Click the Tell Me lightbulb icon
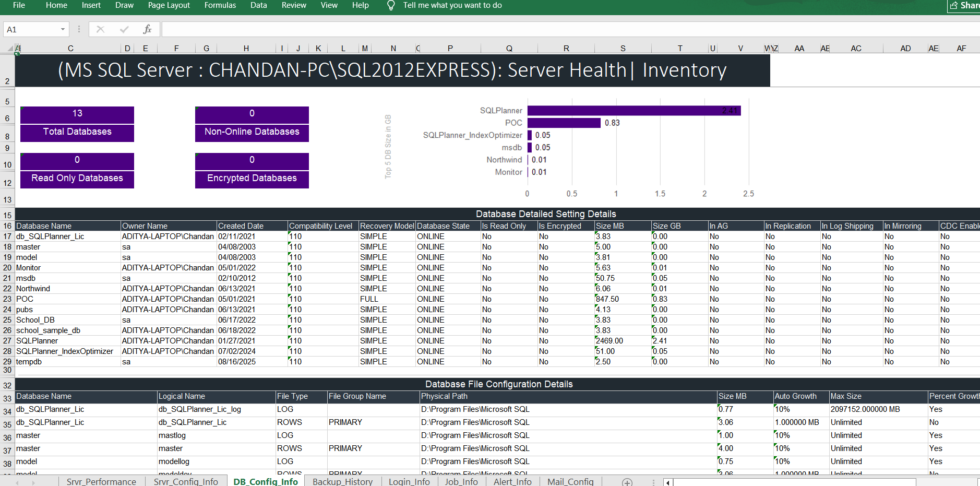980x486 pixels. [391, 6]
